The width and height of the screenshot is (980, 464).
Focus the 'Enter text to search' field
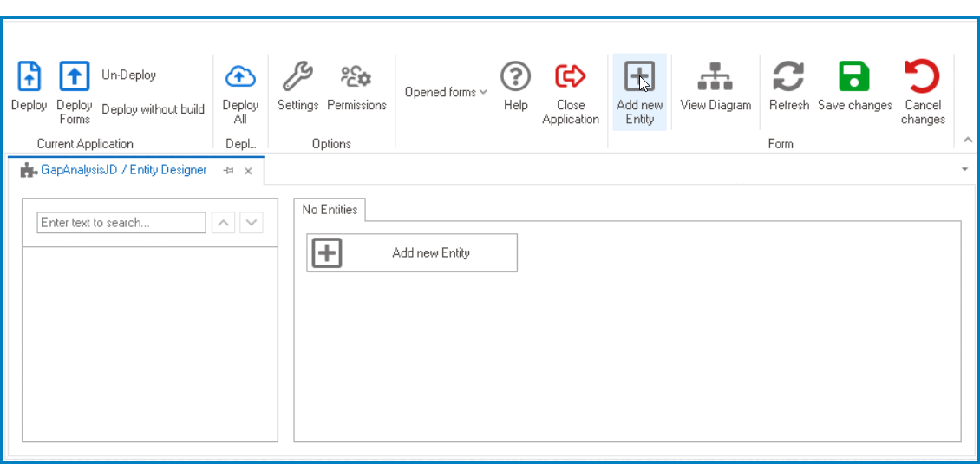(121, 223)
